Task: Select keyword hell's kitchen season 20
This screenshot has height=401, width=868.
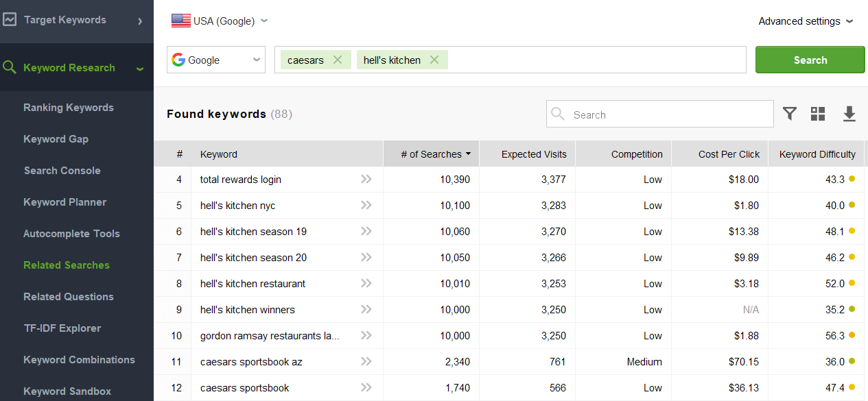Action: pos(253,257)
